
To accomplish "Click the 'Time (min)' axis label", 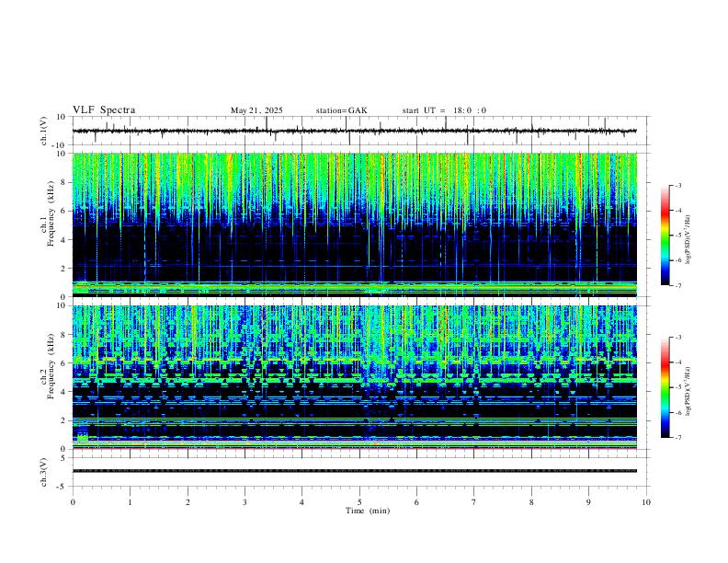I will pyautogui.click(x=368, y=511).
